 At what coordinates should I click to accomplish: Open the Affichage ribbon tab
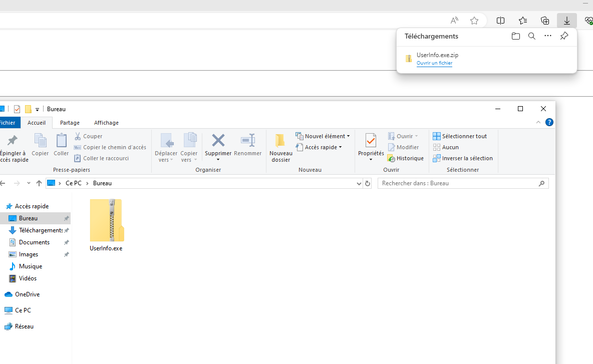point(106,123)
